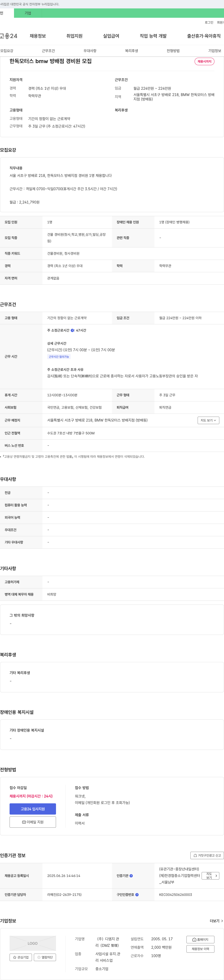Screen dimensions: 224x980
Task: Block this company with 열람차단
Action: coord(45,957)
